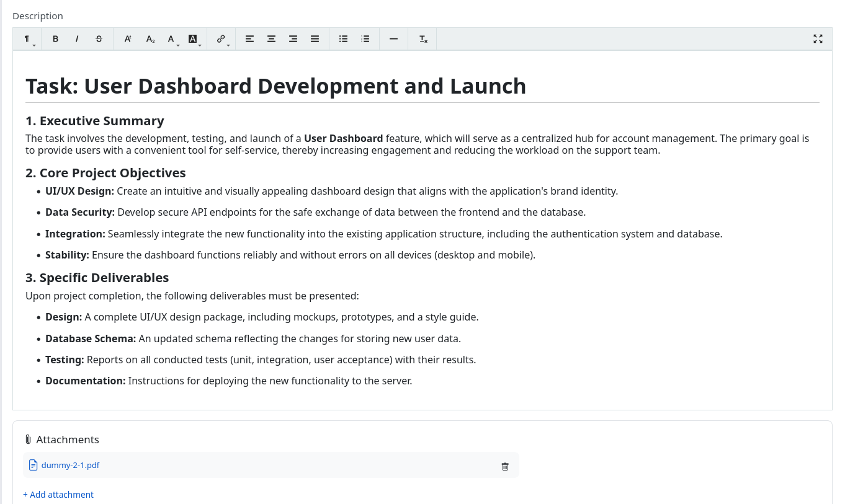Insert a hyperlink using the link icon
Screen dimensions: 845x504
click(221, 38)
